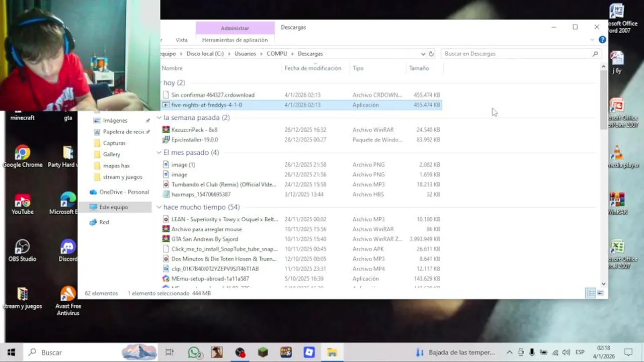The height and width of the screenshot is (362, 644).
Task: Select Imágenes in navigation pane
Action: (x=115, y=121)
